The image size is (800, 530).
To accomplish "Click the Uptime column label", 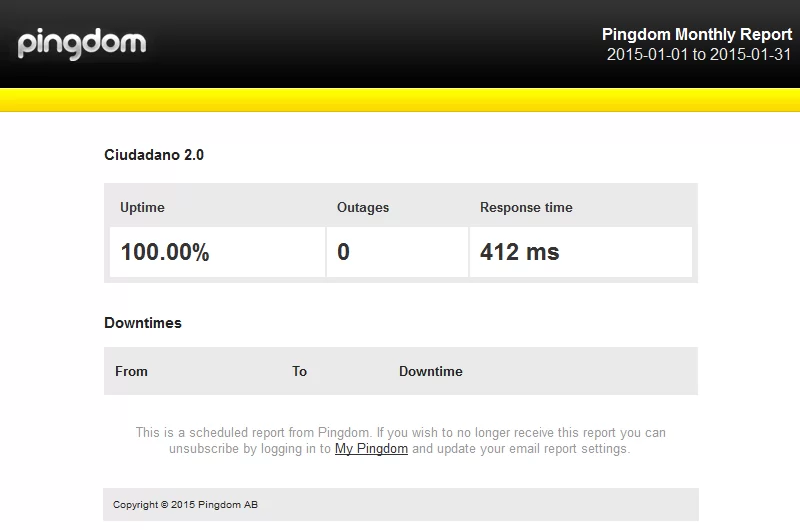I will tap(142, 207).
